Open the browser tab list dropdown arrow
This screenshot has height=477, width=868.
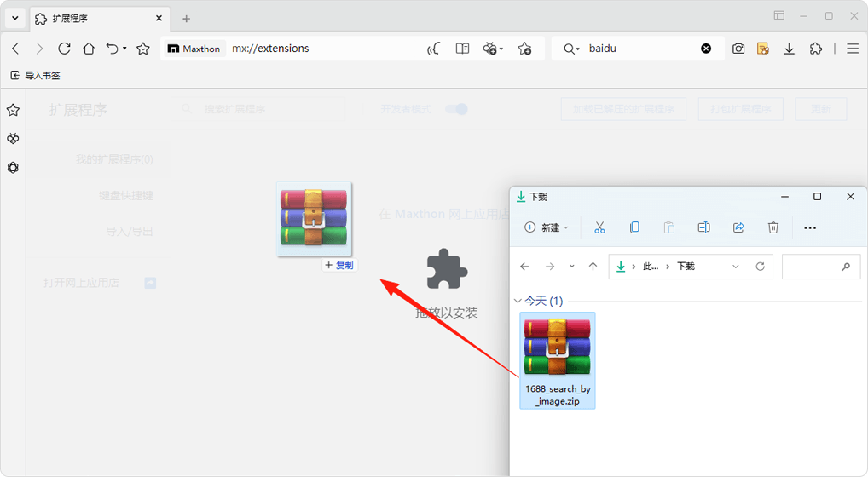point(14,17)
